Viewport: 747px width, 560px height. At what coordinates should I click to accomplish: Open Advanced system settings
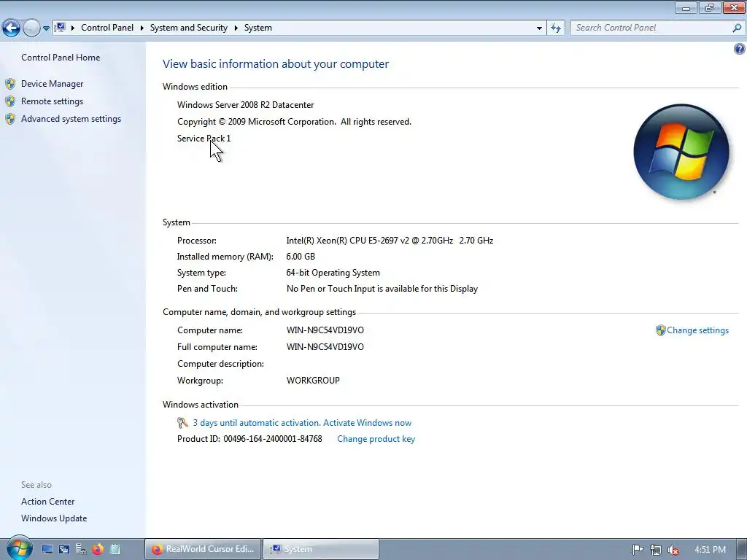[71, 119]
